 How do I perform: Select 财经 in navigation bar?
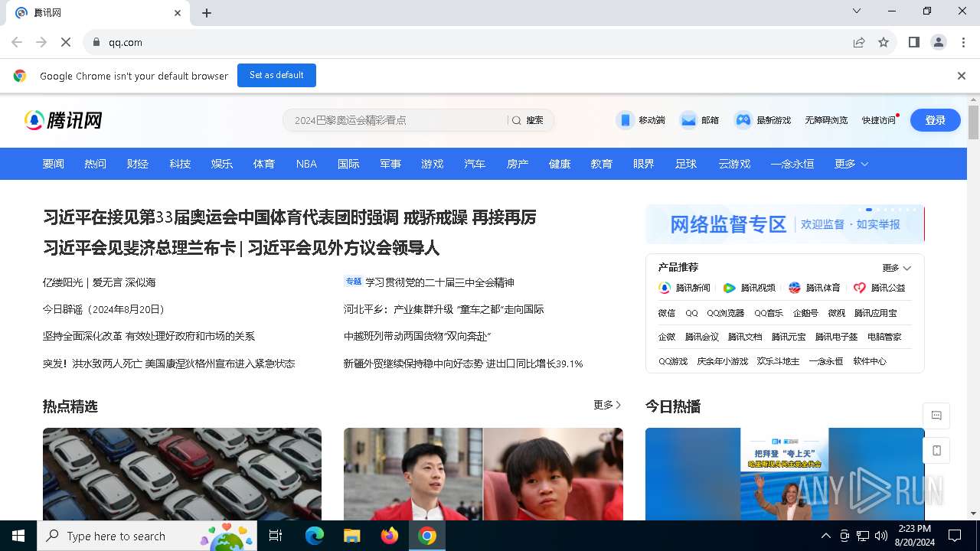point(138,164)
